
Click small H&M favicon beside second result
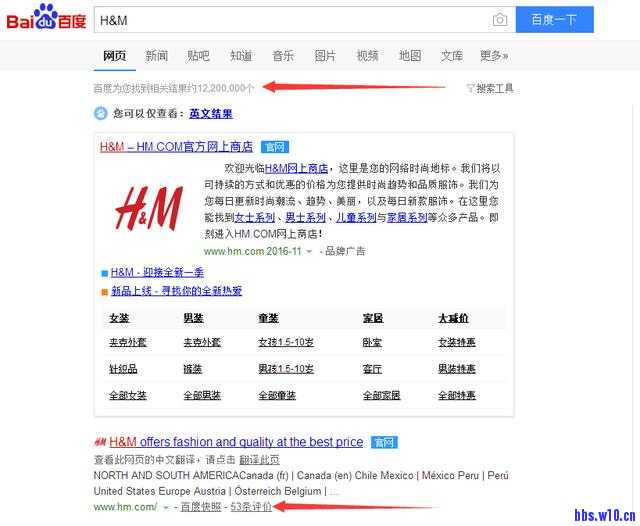point(100,442)
